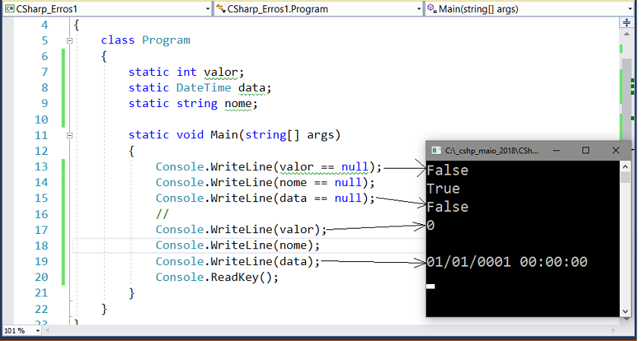The image size is (644, 341).
Task: Click the 'void' keyword on line 11
Action: [x=190, y=134]
